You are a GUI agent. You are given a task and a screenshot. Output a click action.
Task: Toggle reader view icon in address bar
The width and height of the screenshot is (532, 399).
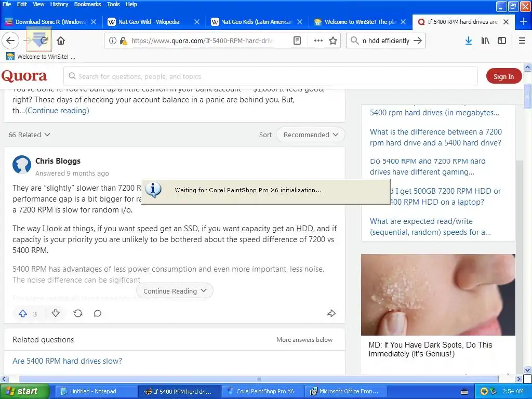click(297, 41)
